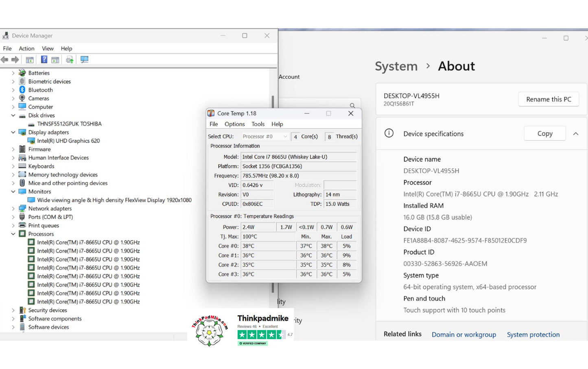This screenshot has height=369, width=588.
Task: Open the Action menu in Device Manager
Action: [26, 48]
